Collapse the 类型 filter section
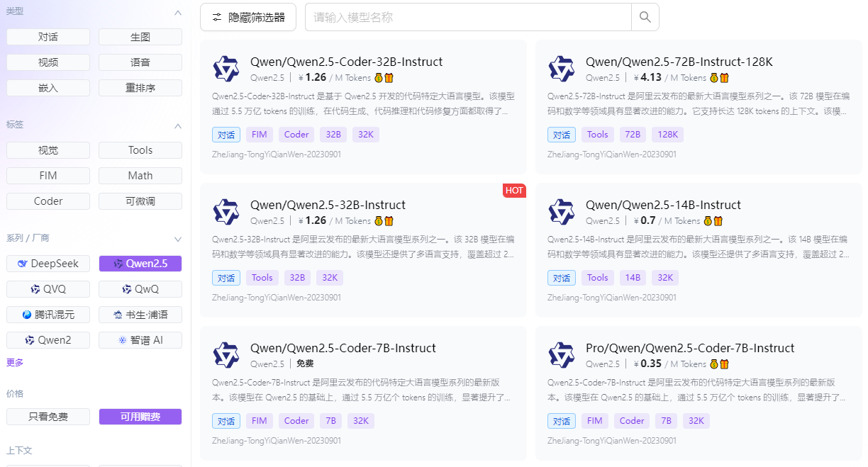 click(178, 13)
